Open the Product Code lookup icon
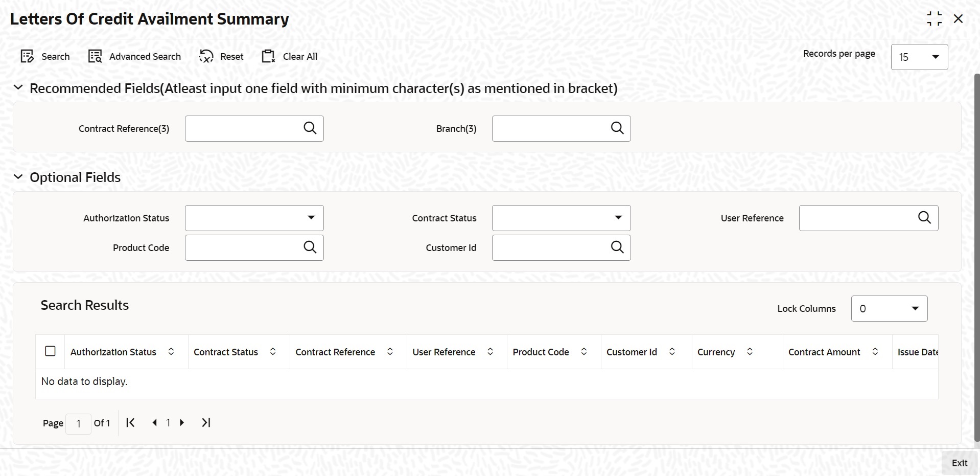Screen dimensions: 980x476 click(310, 247)
